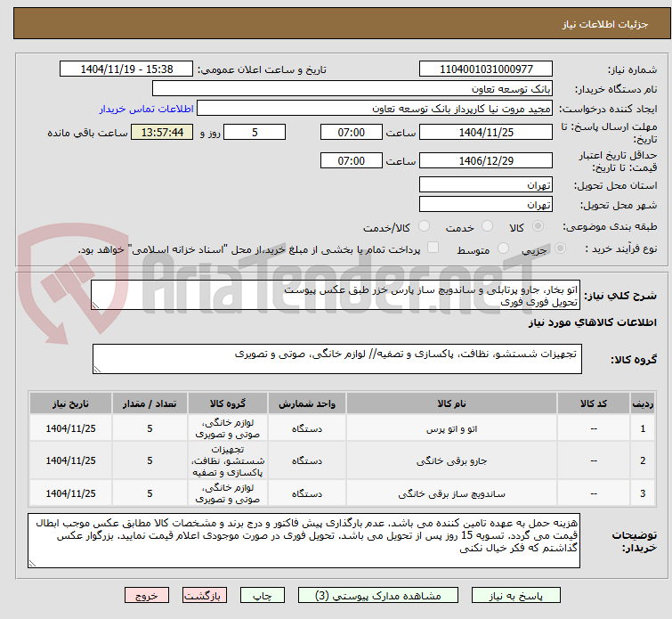
Task: Click the ساندویچ ساز برقی خانگی item cell
Action: point(452,493)
